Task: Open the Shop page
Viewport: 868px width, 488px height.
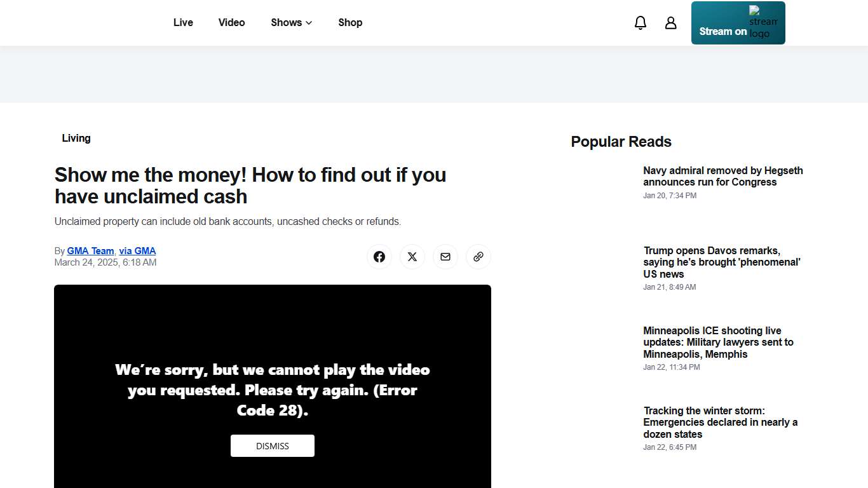Action: click(350, 22)
